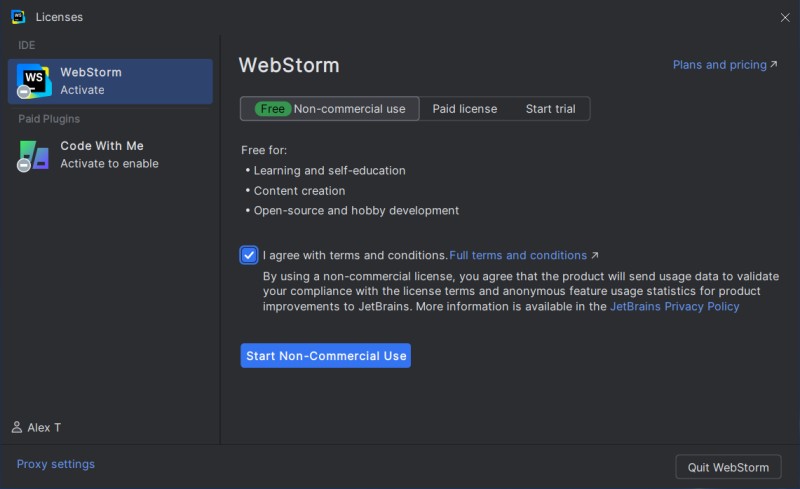Click the WebStorm app icon in the title bar
Image resolution: width=800 pixels, height=489 pixels.
17,17
